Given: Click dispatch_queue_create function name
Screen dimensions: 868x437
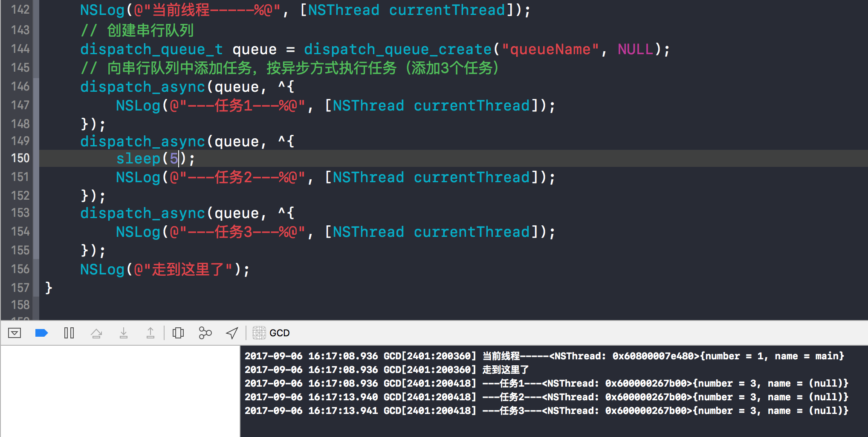Looking at the screenshot, I should pyautogui.click(x=398, y=50).
